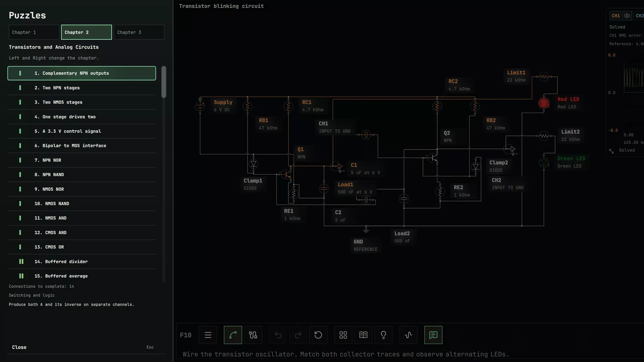Toggle the oscilloscope waveform panel
Screen dimensions: 644x362
tap(408, 335)
